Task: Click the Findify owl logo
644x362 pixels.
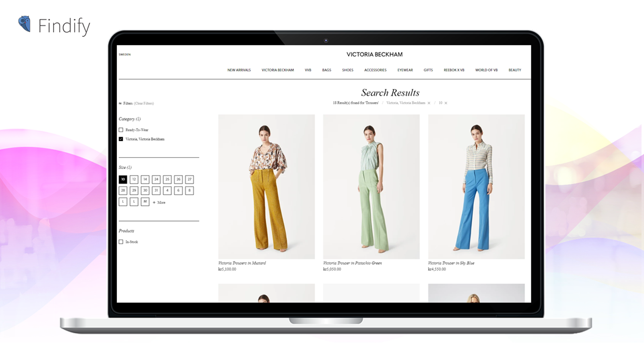Action: 25,24
